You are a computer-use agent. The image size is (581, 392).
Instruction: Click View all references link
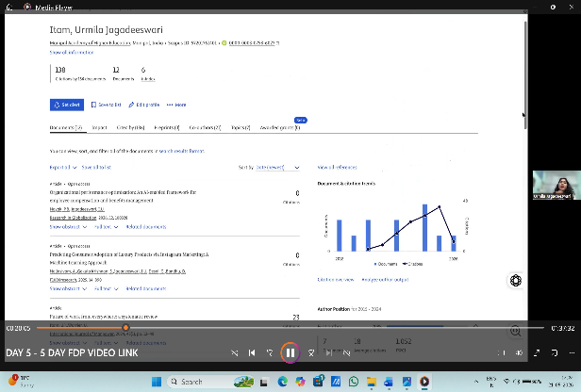(338, 168)
